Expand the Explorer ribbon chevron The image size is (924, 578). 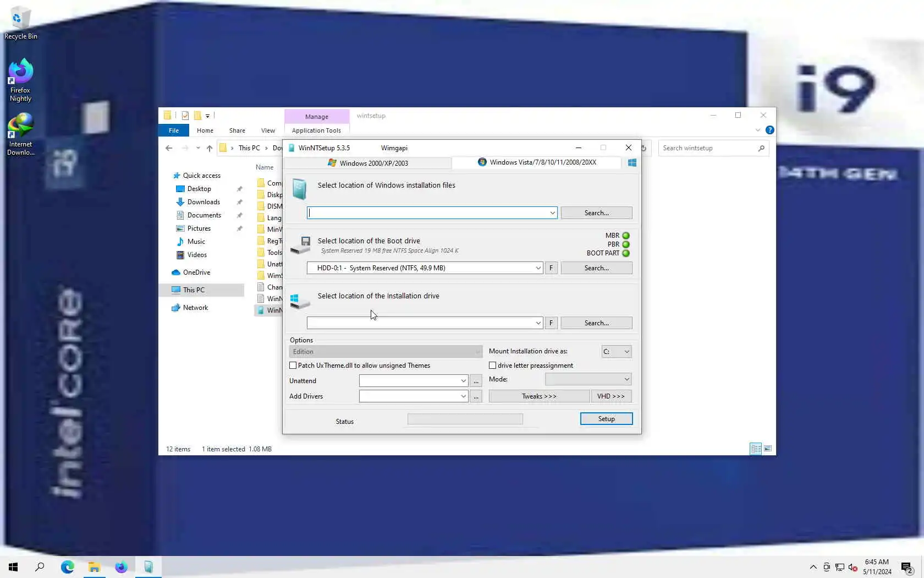tap(758, 130)
